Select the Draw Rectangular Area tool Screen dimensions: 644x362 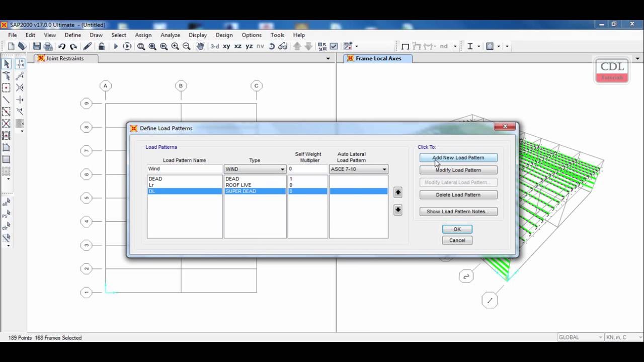(x=7, y=160)
